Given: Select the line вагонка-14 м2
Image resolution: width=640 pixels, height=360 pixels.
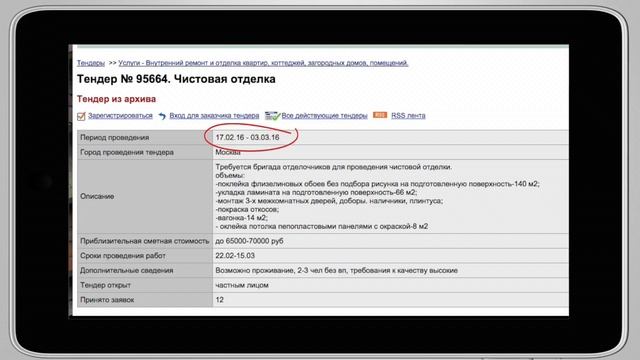Looking at the screenshot, I should point(241,218).
